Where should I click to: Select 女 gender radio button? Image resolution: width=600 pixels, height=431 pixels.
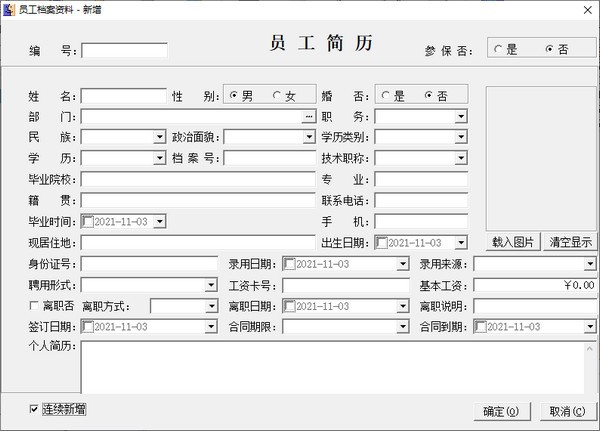[x=278, y=96]
